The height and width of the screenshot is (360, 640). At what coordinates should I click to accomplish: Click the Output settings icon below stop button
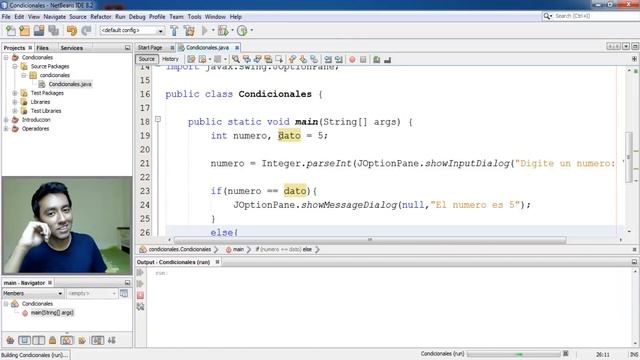[x=140, y=307]
